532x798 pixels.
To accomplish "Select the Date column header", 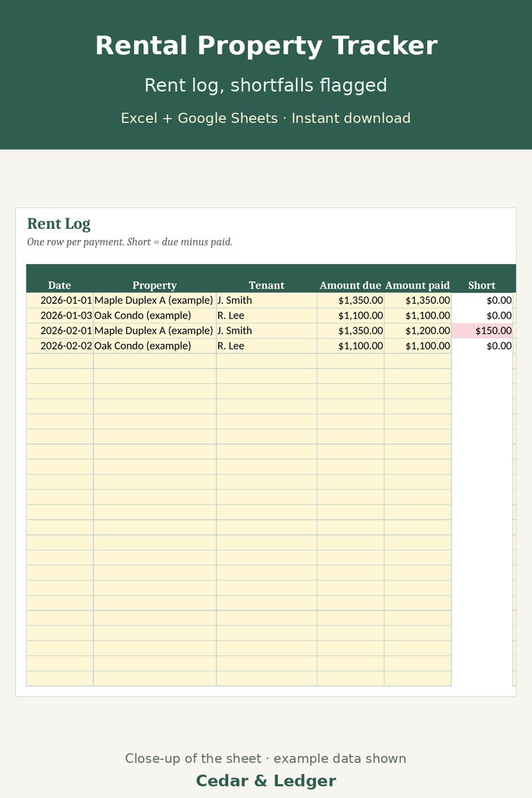I will pyautogui.click(x=60, y=285).
